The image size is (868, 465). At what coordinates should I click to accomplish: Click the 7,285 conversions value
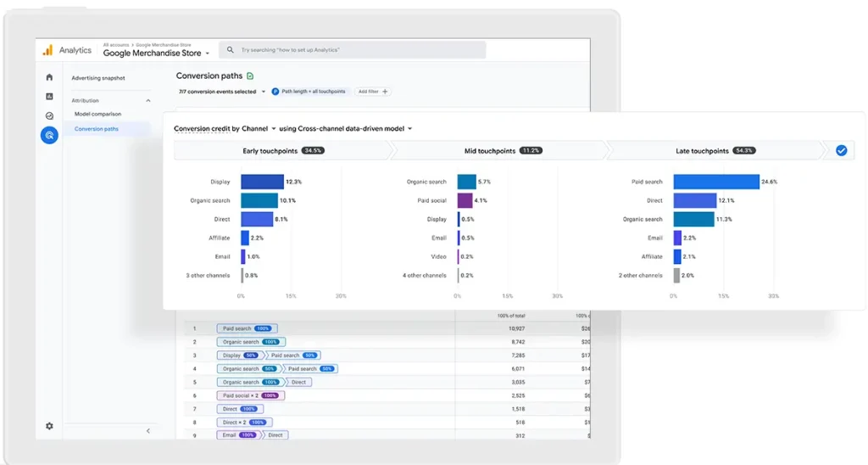[x=518, y=356]
